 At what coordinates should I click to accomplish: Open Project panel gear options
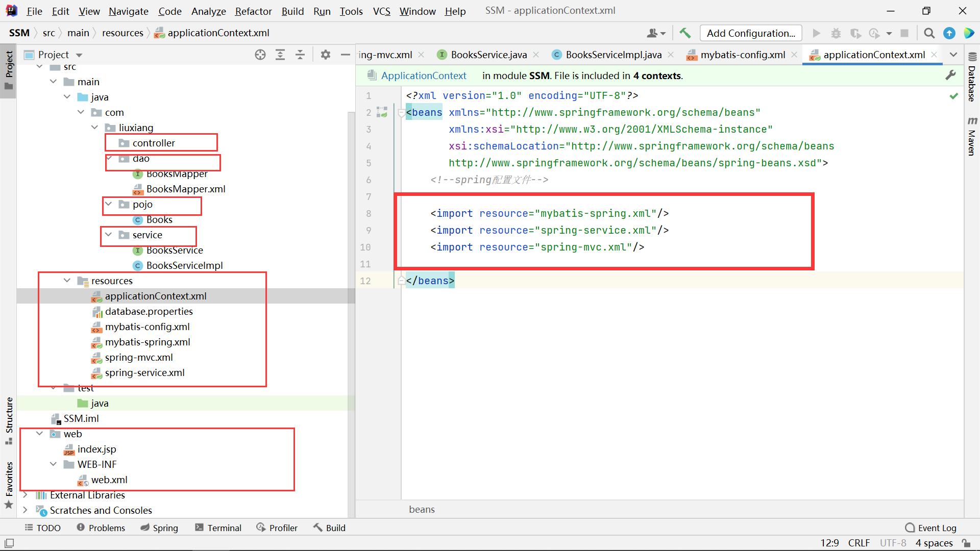pos(325,55)
